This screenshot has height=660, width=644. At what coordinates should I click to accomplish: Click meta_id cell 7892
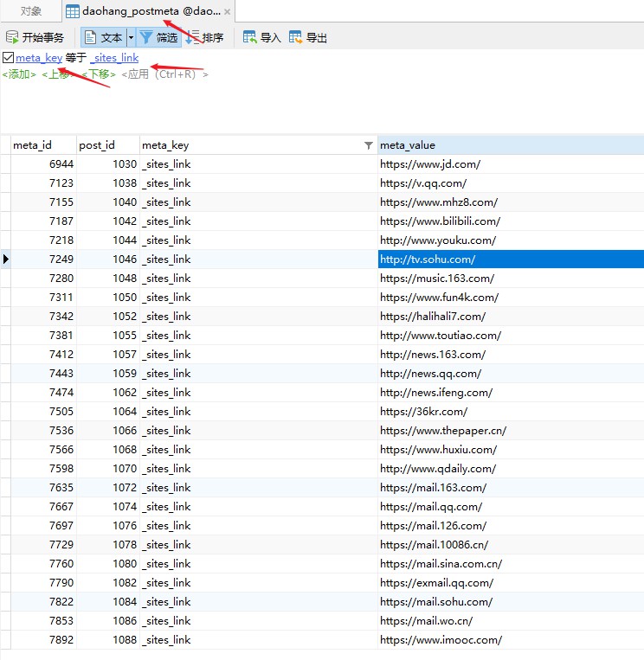tap(44, 640)
